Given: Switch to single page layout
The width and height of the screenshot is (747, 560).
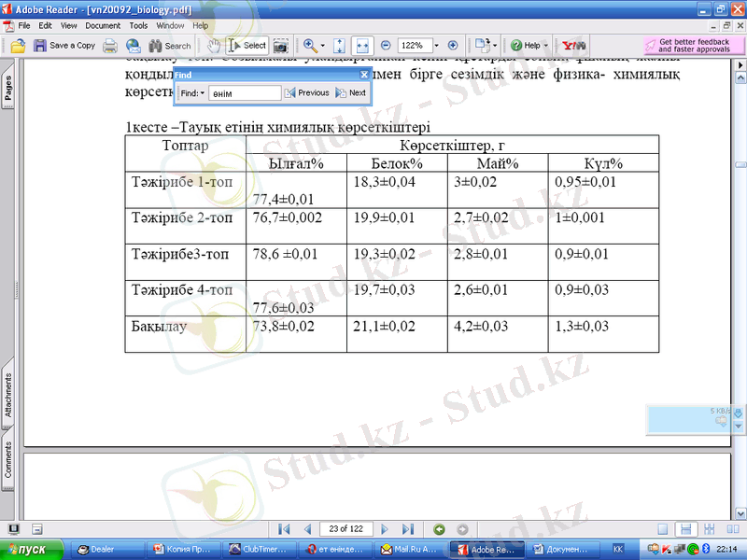Looking at the screenshot, I should pyautogui.click(x=662, y=529).
